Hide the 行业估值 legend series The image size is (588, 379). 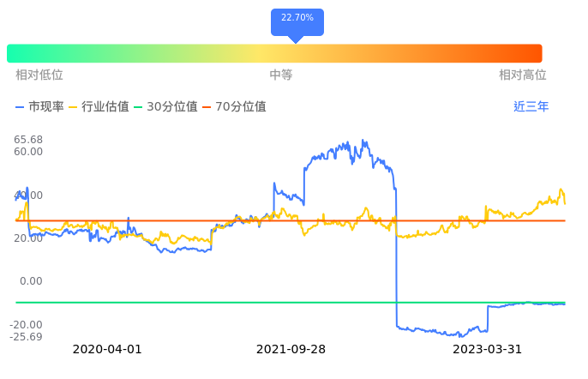tap(99, 107)
